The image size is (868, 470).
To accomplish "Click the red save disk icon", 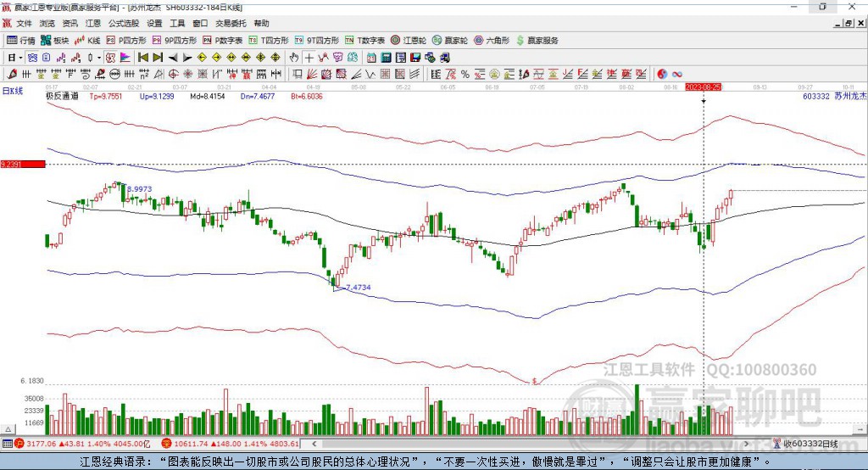I will click(415, 58).
